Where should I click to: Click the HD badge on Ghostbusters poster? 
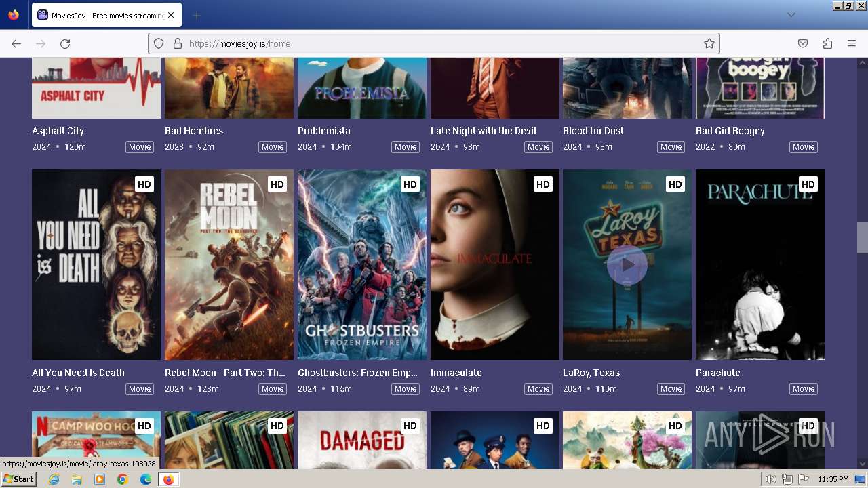point(410,184)
